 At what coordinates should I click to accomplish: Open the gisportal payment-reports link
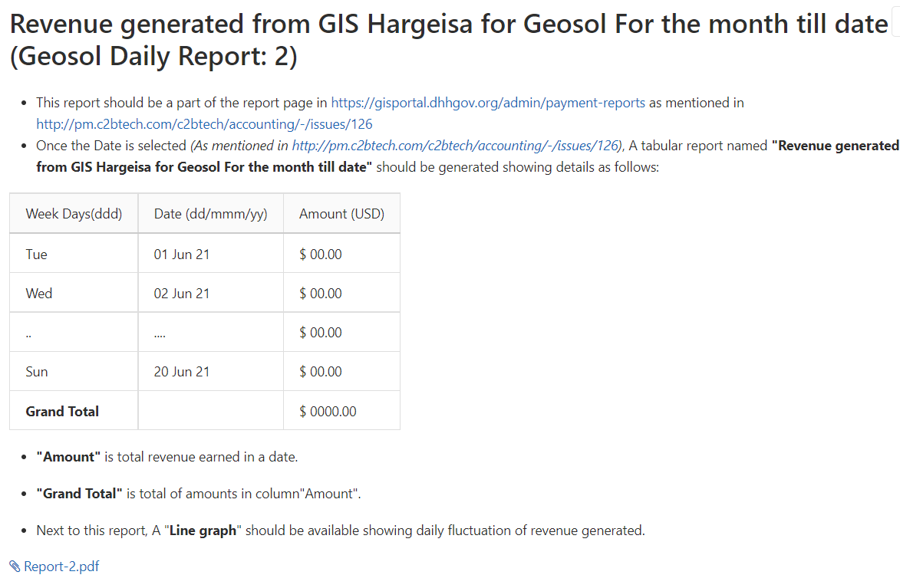click(x=488, y=103)
